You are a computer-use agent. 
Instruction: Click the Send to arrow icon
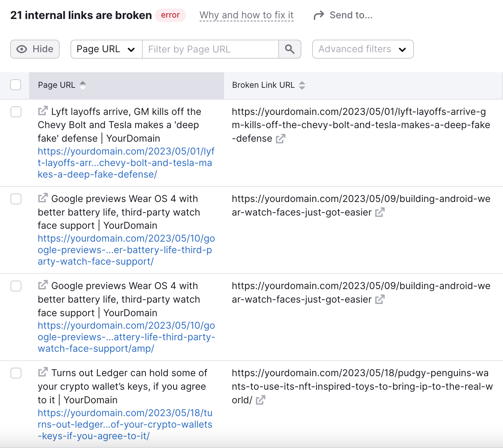coord(319,15)
